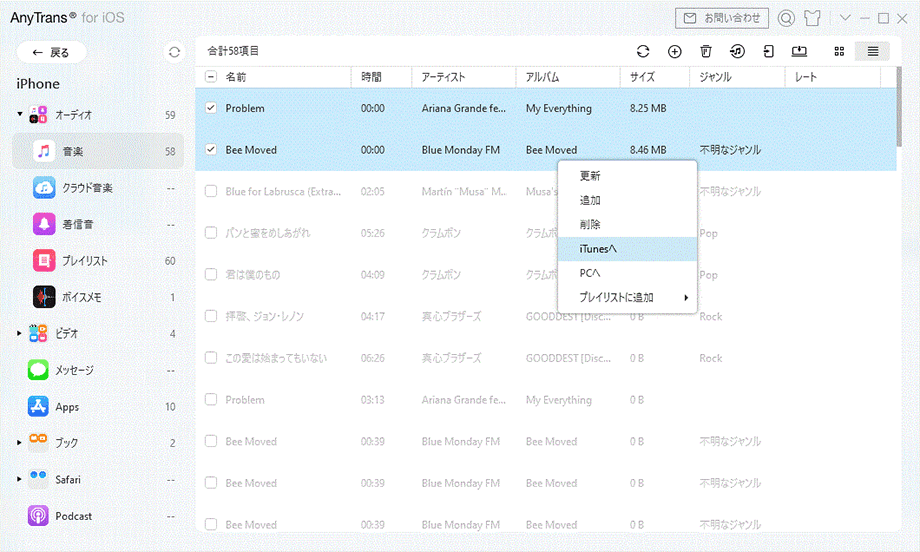The height and width of the screenshot is (552, 920).
Task: Click artist Ariana Grande fe... in selected row
Action: pyautogui.click(x=464, y=108)
